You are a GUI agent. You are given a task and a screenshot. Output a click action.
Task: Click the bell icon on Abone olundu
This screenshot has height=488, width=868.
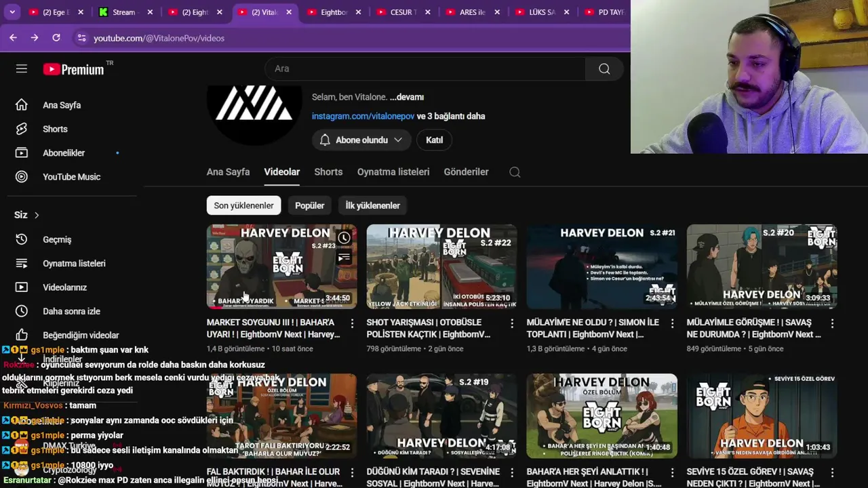click(x=325, y=140)
